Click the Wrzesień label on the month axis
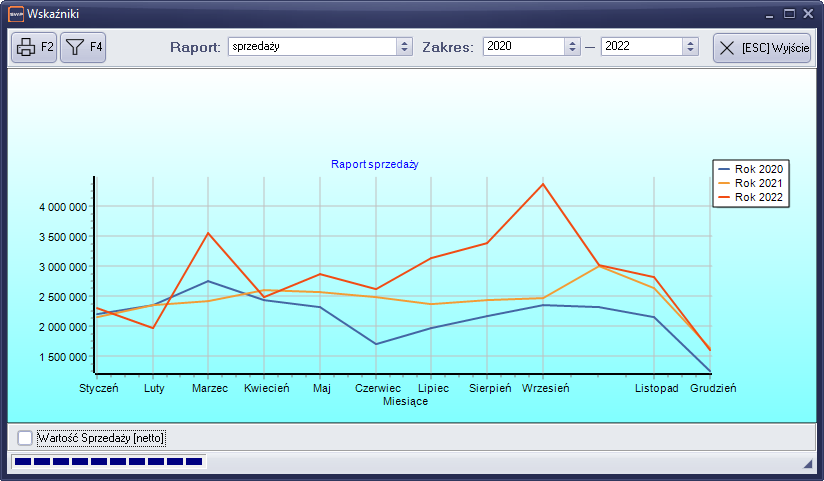This screenshot has width=824, height=481. click(545, 388)
